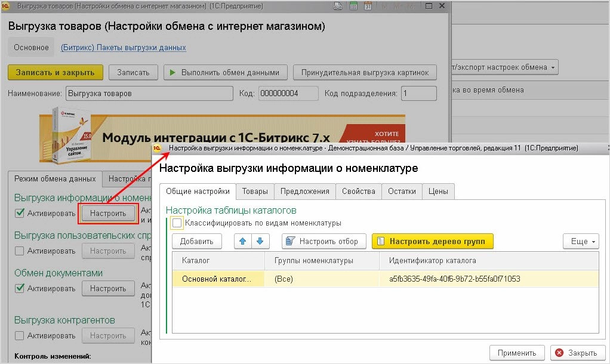The image size is (610, 364).
Task: Open the Еще dropdown menu
Action: (x=581, y=241)
